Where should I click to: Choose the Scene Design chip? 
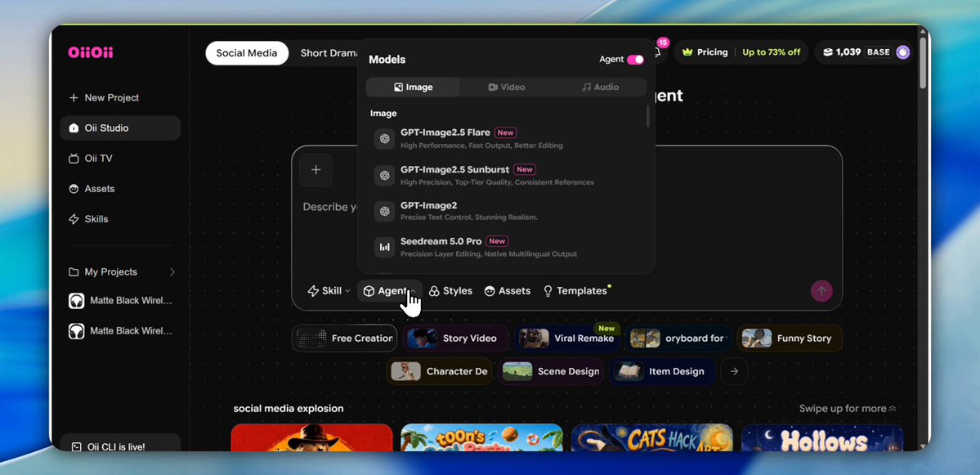551,371
